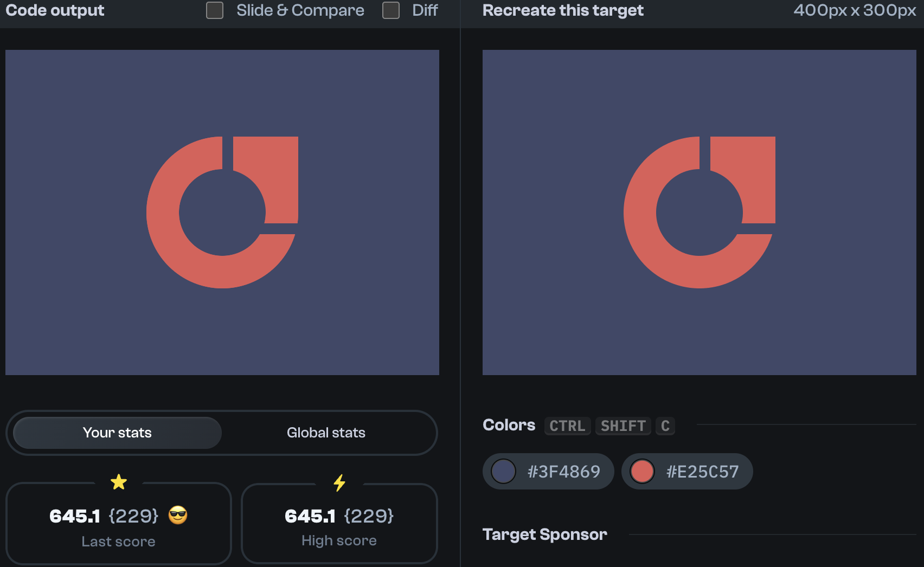Switch to the Your stats tab
The width and height of the screenshot is (924, 567).
117,433
